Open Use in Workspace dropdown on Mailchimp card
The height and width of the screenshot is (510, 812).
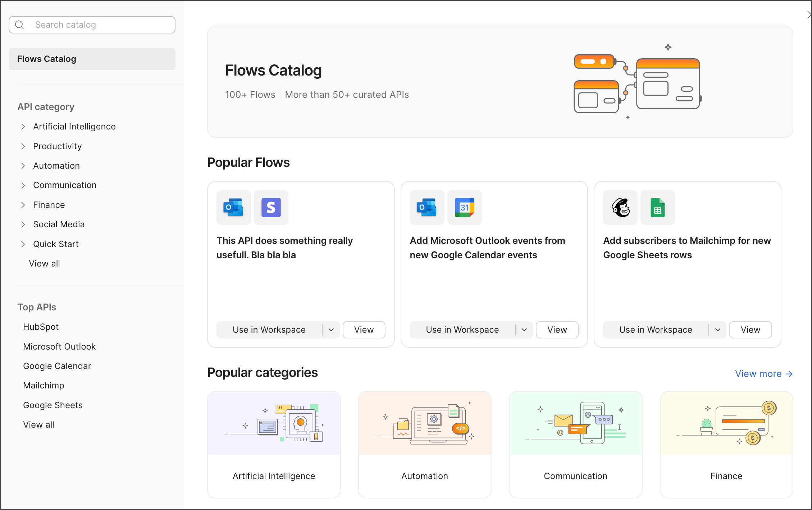718,330
